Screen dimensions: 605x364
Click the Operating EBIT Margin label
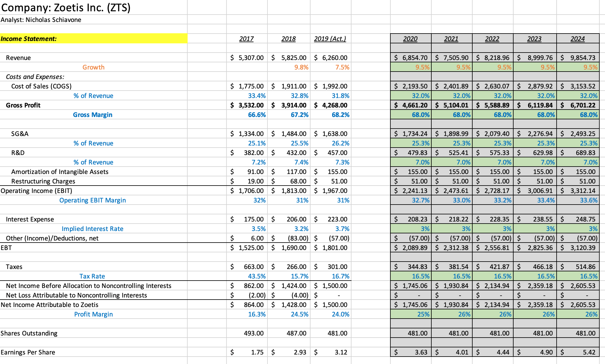coord(93,200)
